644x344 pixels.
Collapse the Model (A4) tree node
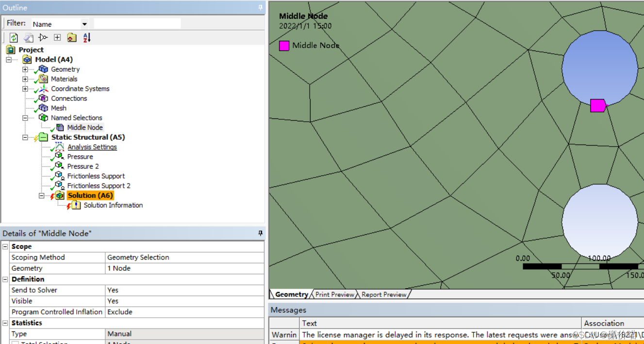tap(9, 60)
